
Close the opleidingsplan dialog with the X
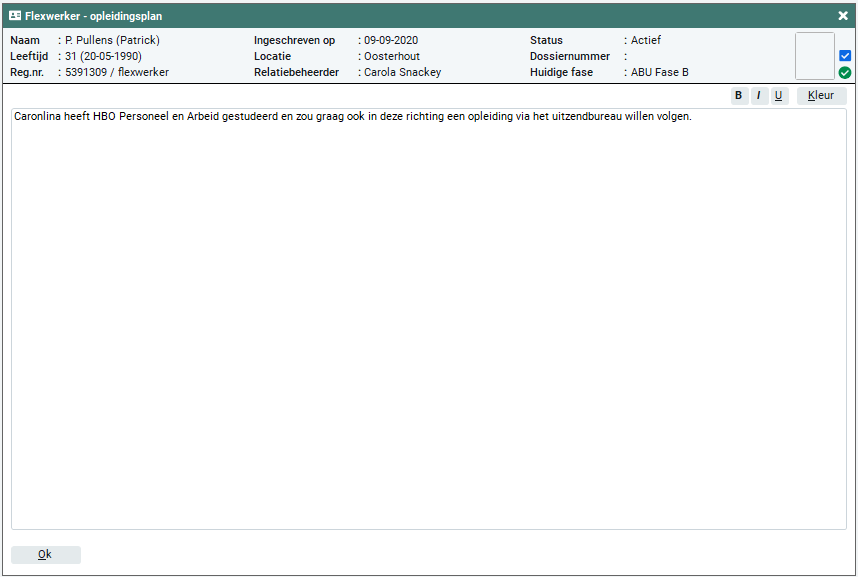pos(843,16)
